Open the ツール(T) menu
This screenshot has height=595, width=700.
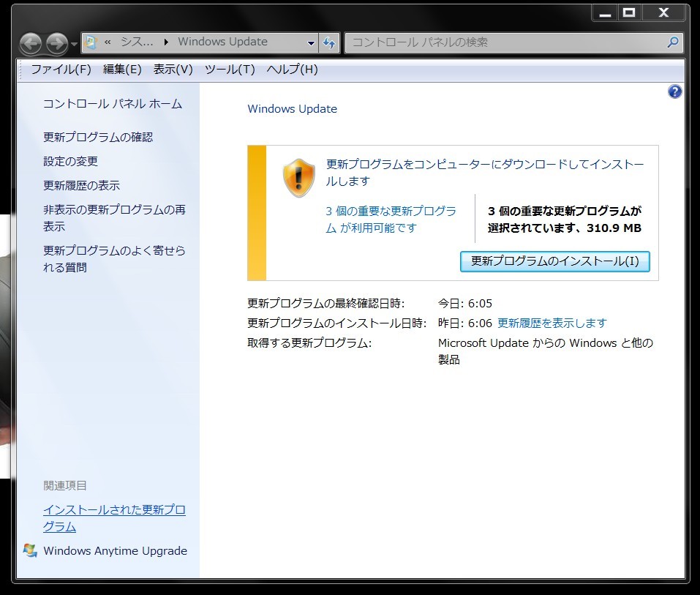(x=230, y=70)
